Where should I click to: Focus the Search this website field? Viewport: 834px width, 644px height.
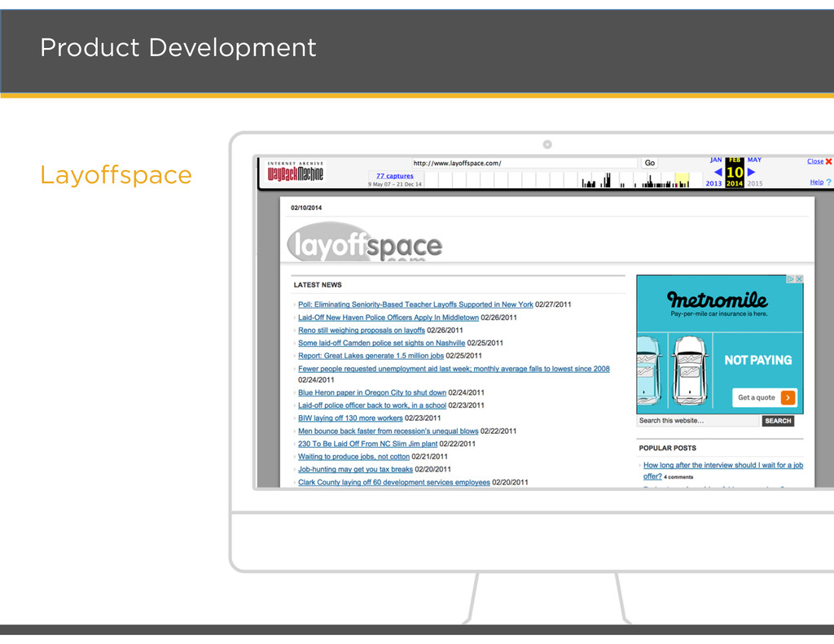coord(698,421)
